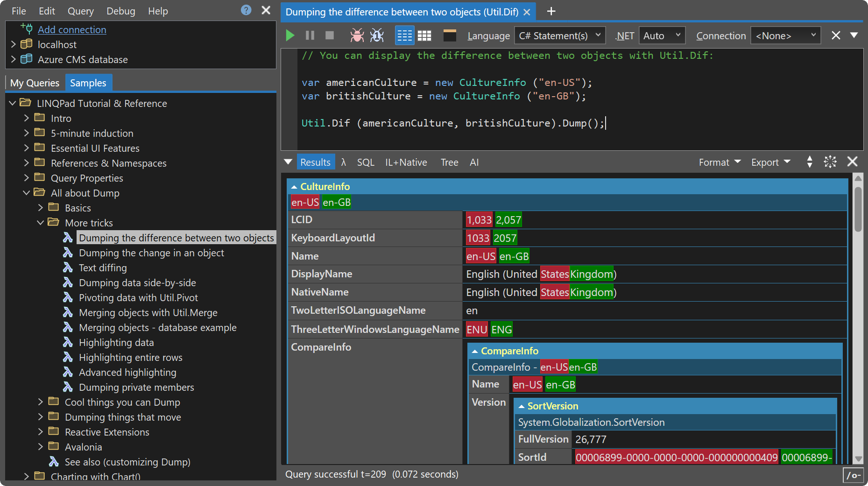Open the Language dropdown
This screenshot has width=868, height=486.
tap(560, 35)
